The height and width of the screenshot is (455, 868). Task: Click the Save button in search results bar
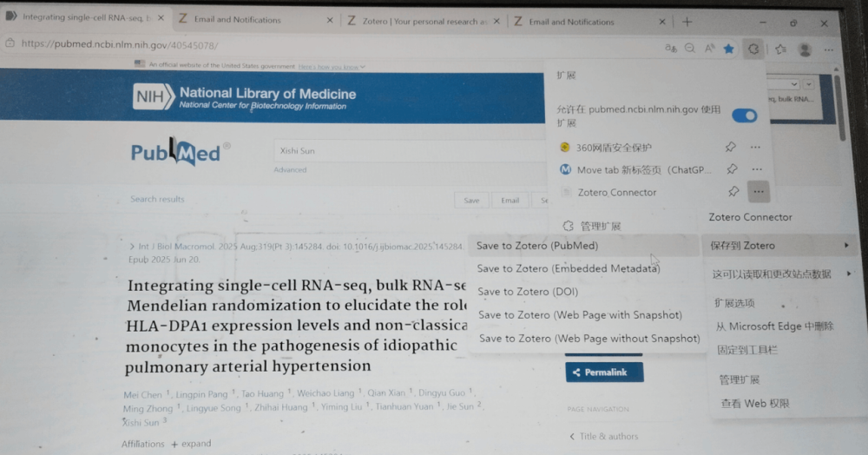coord(471,201)
